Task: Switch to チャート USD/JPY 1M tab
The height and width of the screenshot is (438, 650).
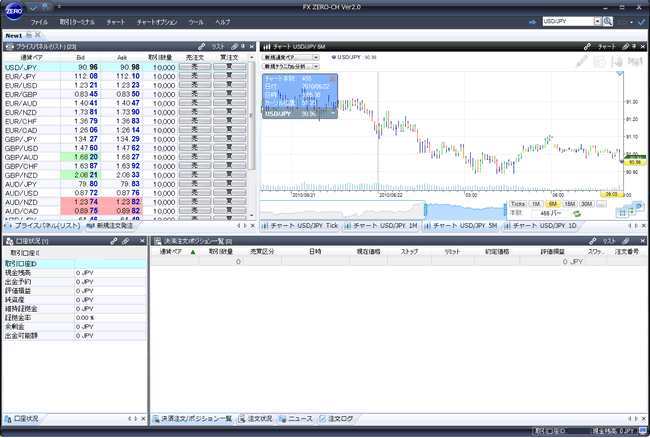Action: point(381,226)
